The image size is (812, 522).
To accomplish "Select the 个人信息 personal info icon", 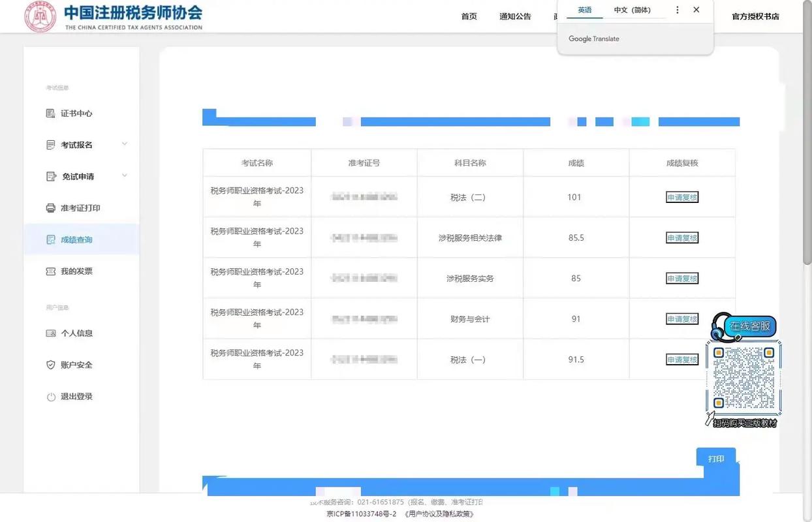I will 50,333.
